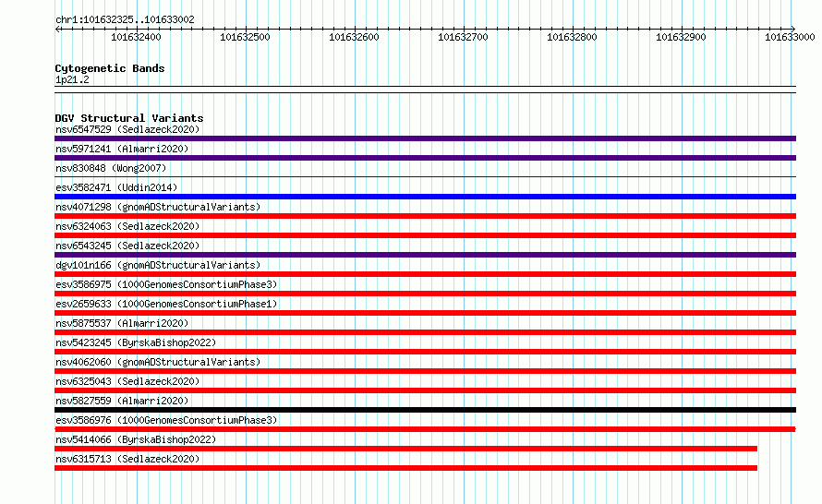
Task: Open the nsv5423245 (ByrskaBishop2022) label
Action: click(x=136, y=342)
